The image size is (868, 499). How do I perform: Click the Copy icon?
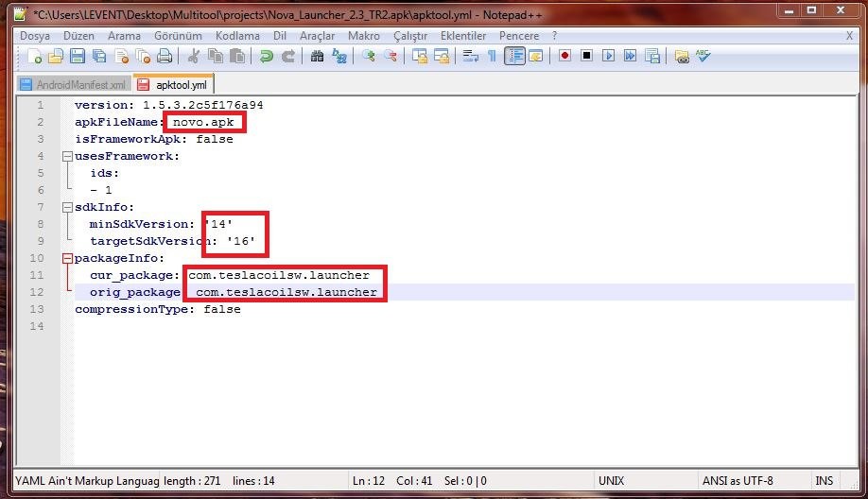pos(216,56)
